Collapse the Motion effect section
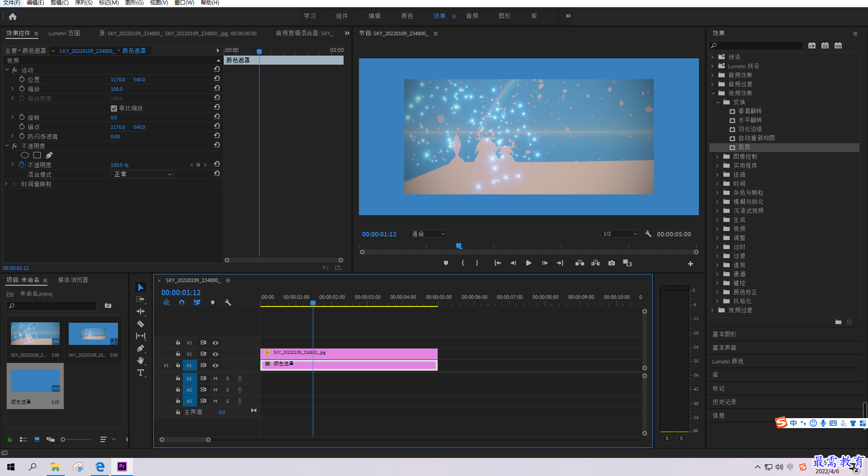The height and width of the screenshot is (476, 868). click(x=7, y=70)
